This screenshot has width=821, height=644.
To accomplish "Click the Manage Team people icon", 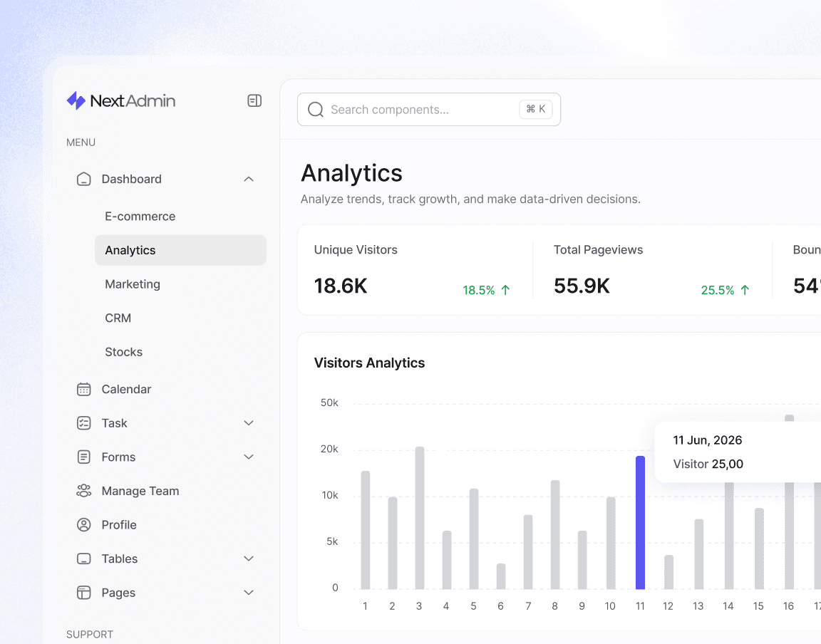I will tap(84, 491).
